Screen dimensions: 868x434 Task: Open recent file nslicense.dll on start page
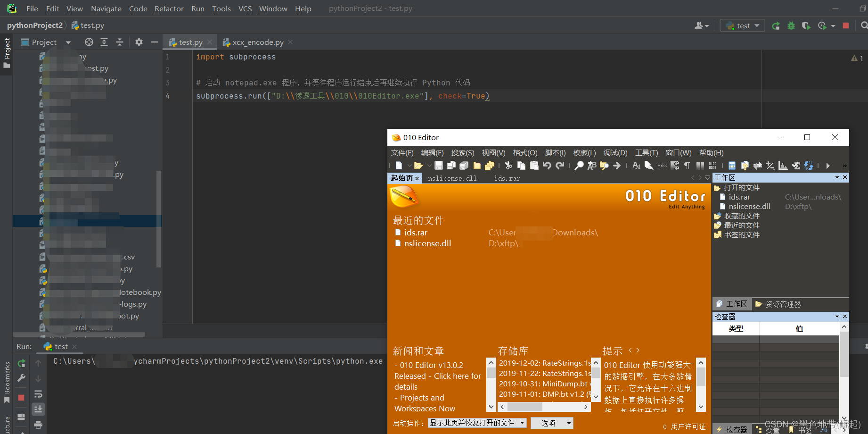[427, 243]
